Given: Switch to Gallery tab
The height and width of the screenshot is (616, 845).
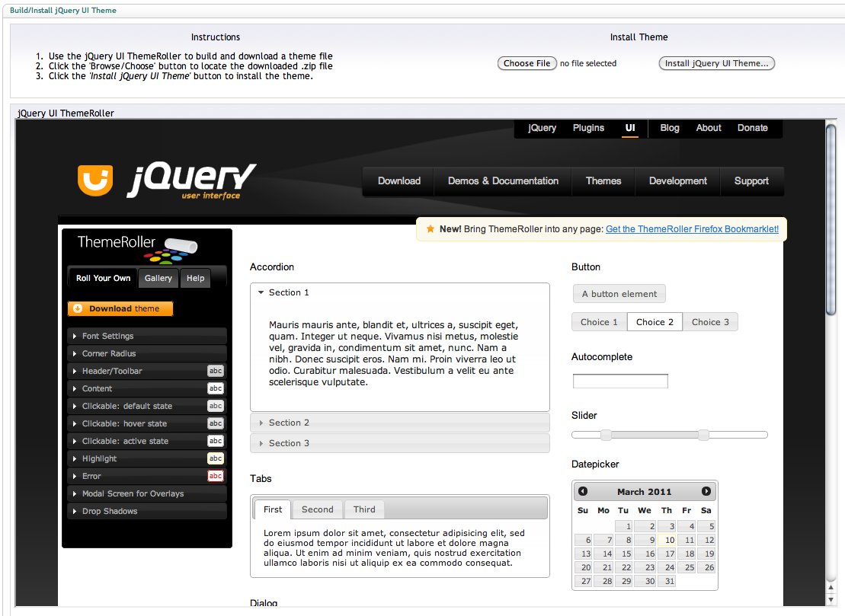Looking at the screenshot, I should point(158,278).
